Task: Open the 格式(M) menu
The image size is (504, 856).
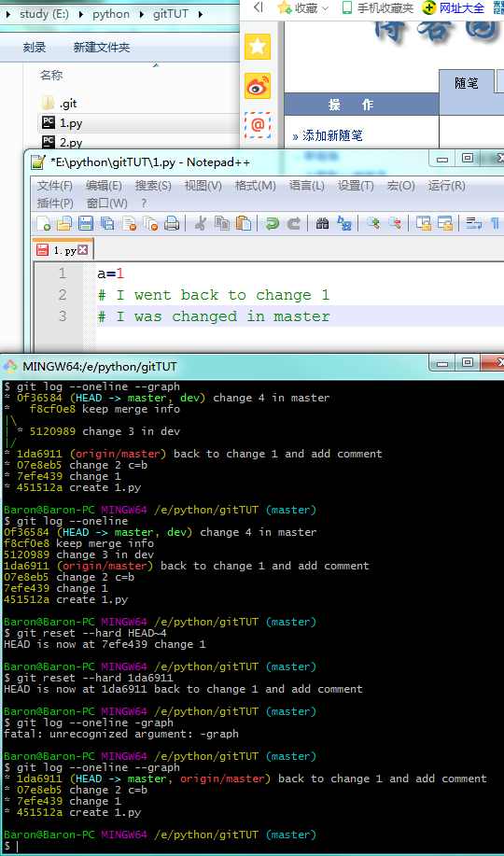Action: (255, 186)
